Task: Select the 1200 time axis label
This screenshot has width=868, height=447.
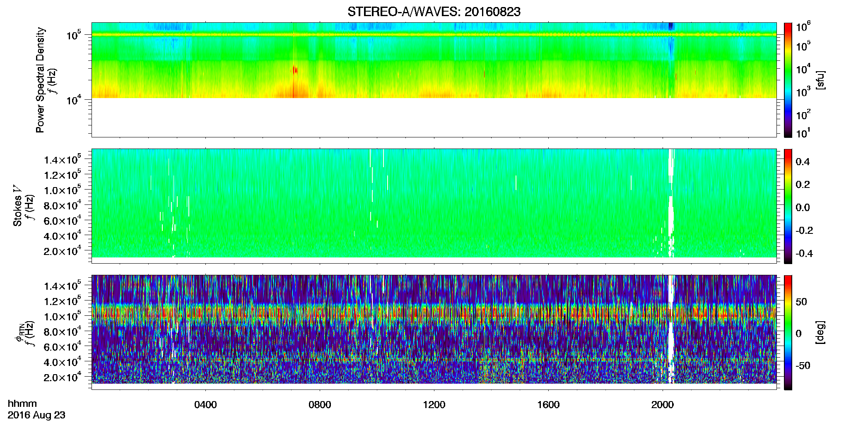Action: click(434, 405)
